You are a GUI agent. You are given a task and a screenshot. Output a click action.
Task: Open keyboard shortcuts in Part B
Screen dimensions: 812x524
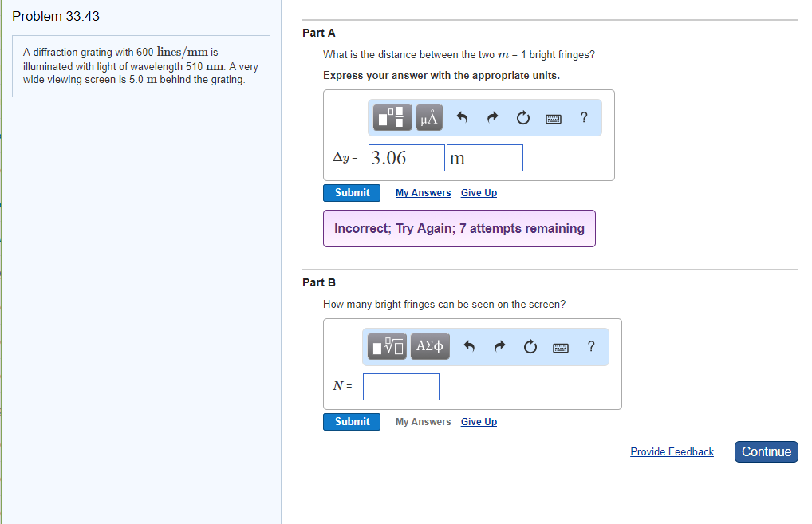[x=561, y=347]
